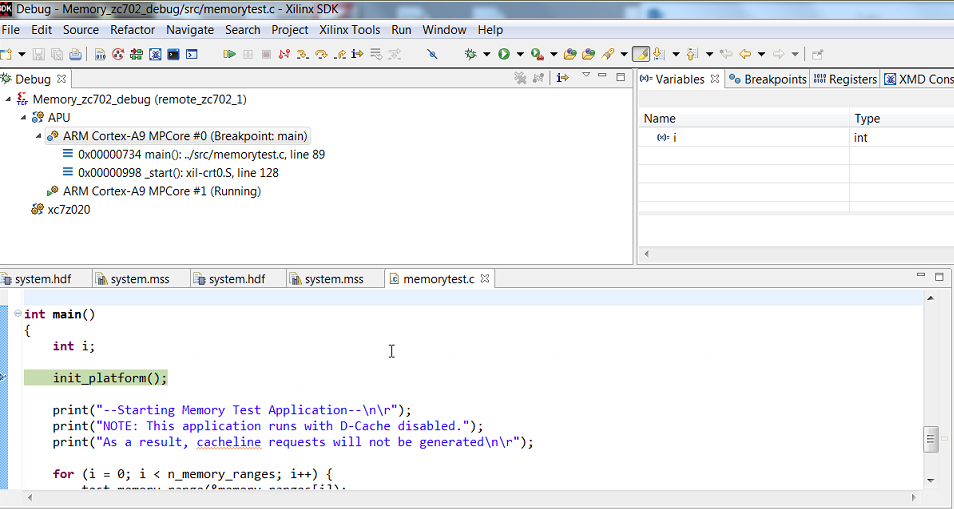Open the Run launch dropdown arrow
The image size is (954, 509).
pos(520,54)
